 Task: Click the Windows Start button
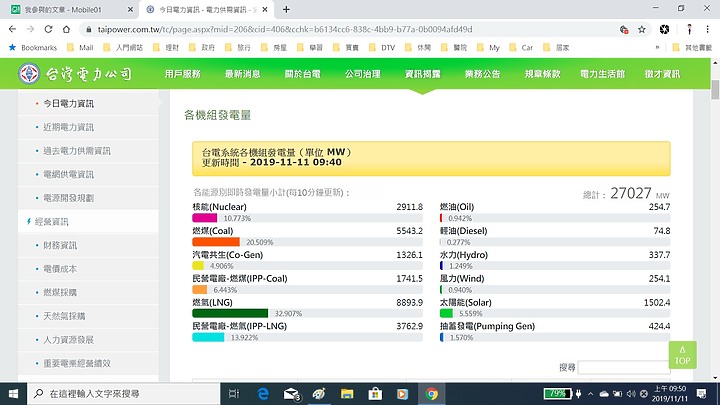(13, 394)
